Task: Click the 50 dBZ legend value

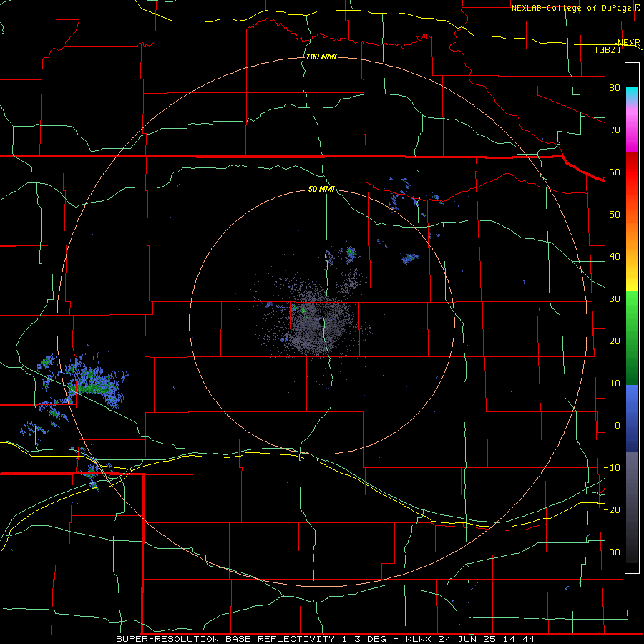Action: coord(615,215)
